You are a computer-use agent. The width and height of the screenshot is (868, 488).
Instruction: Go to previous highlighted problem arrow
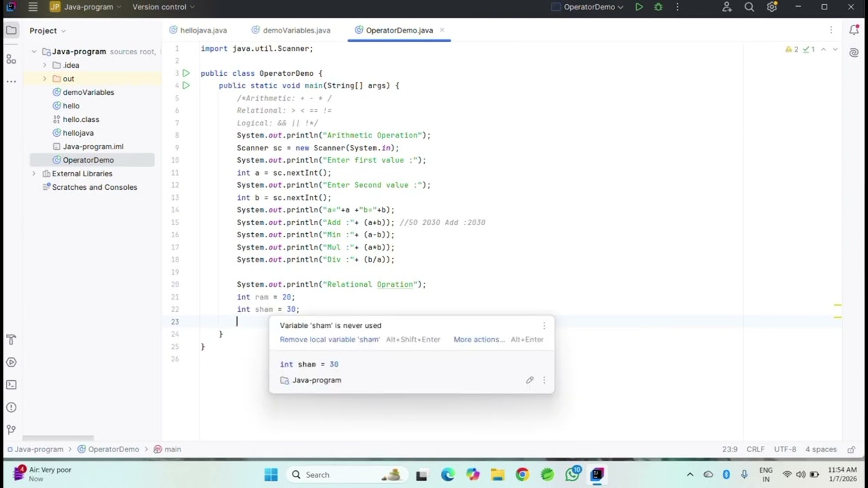click(x=823, y=49)
